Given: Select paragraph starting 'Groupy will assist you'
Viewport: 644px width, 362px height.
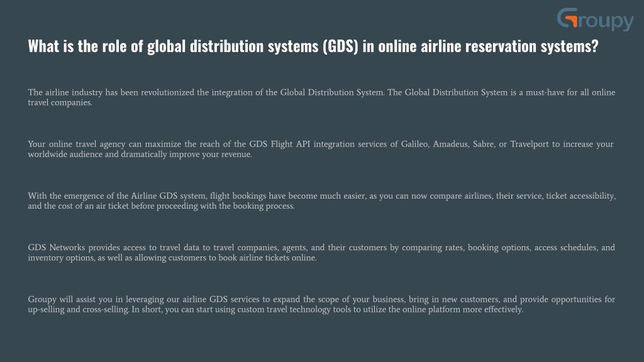Looking at the screenshot, I should 321,304.
